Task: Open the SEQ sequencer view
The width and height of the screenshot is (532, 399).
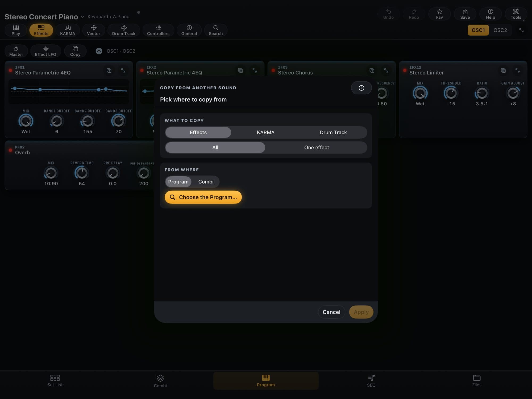Action: (x=371, y=381)
